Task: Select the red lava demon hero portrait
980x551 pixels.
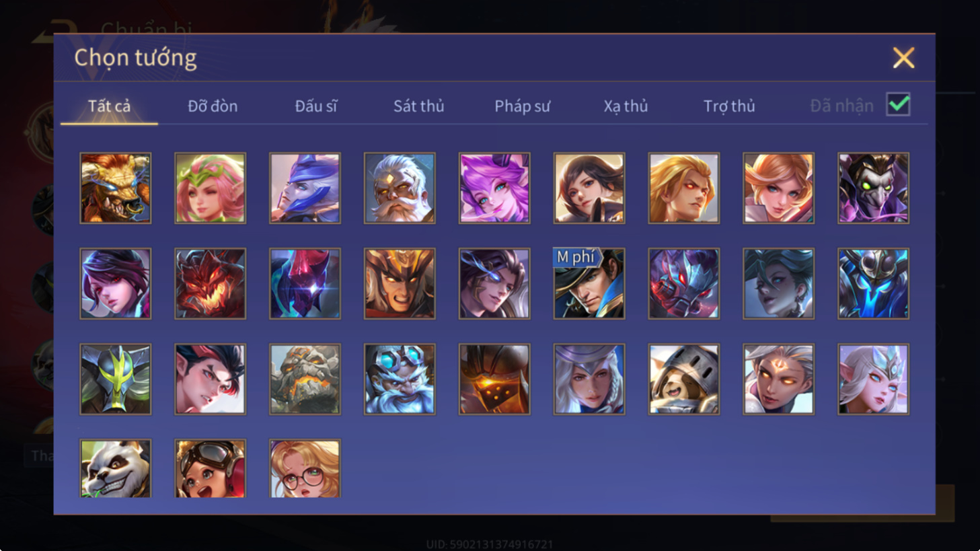Action: (x=211, y=283)
